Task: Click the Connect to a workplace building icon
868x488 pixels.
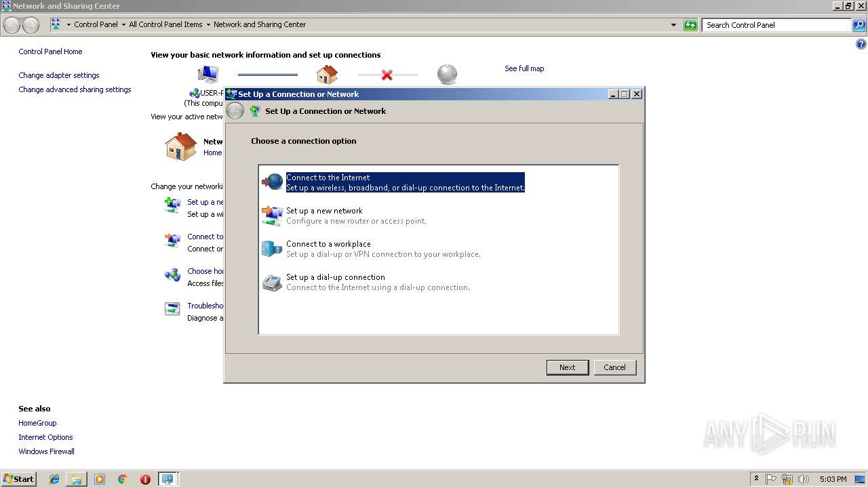Action: tap(272, 249)
